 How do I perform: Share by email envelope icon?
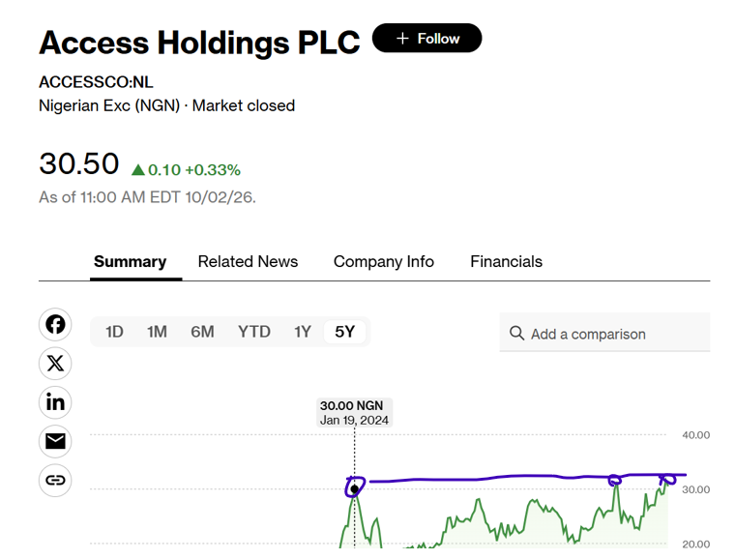pyautogui.click(x=55, y=441)
